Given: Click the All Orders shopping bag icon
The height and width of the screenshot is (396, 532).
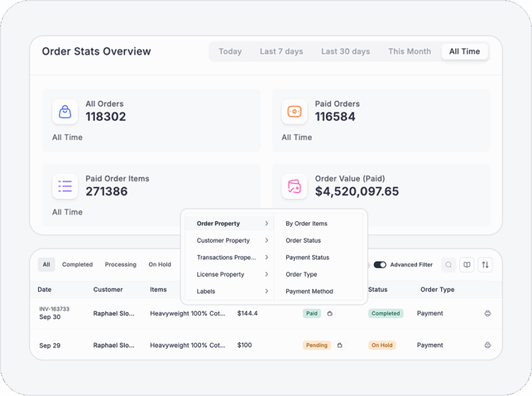Looking at the screenshot, I should (x=64, y=111).
